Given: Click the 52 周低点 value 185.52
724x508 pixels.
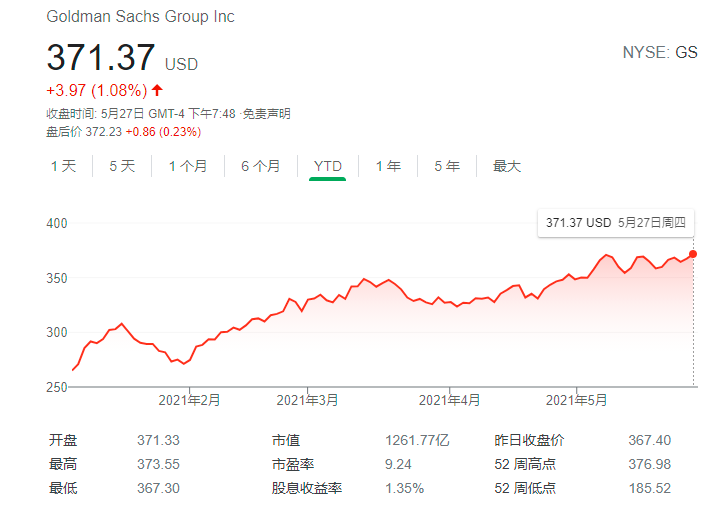Looking at the screenshot, I should (x=650, y=488).
